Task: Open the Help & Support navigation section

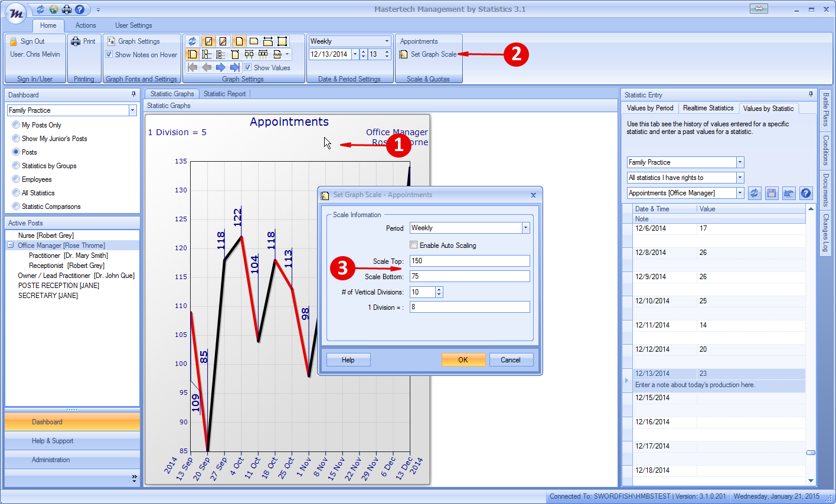Action: pyautogui.click(x=72, y=441)
